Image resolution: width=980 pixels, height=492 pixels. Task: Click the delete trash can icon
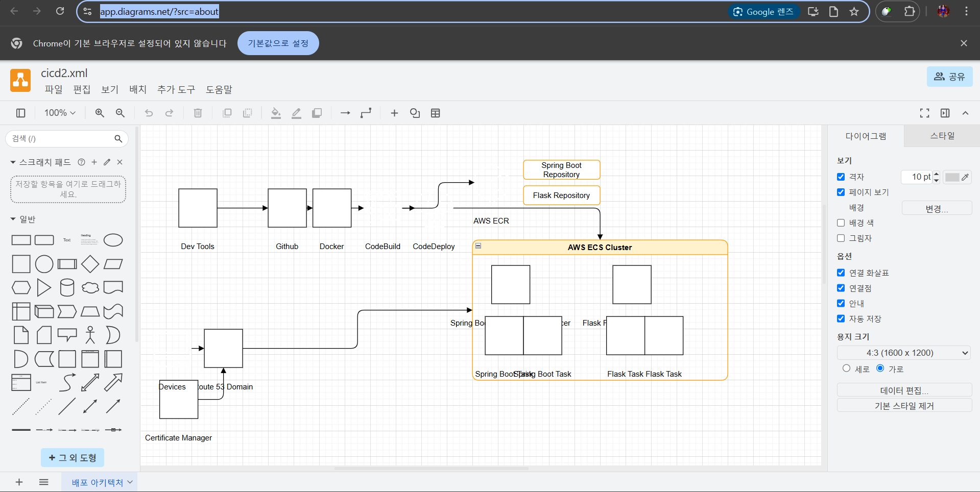tap(198, 113)
